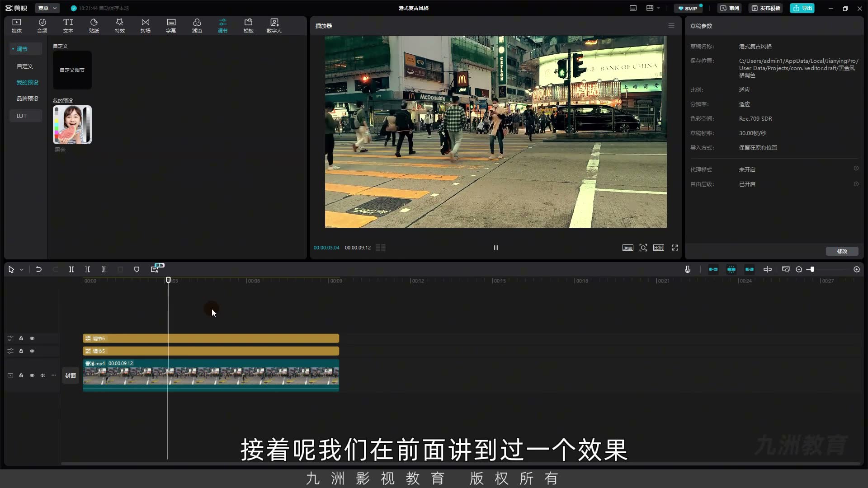Screen dimensions: 868x488
Task: Toggle main track magnet snapping
Action: pos(713,269)
